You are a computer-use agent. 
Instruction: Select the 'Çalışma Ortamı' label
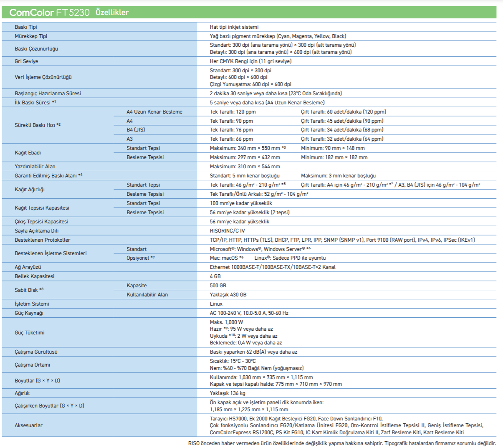click(33, 365)
